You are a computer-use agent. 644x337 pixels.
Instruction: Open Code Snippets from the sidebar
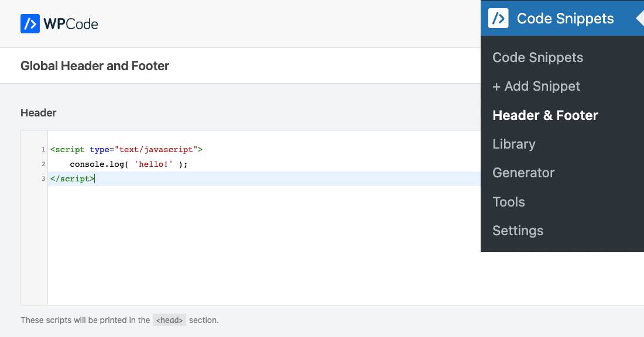click(538, 57)
